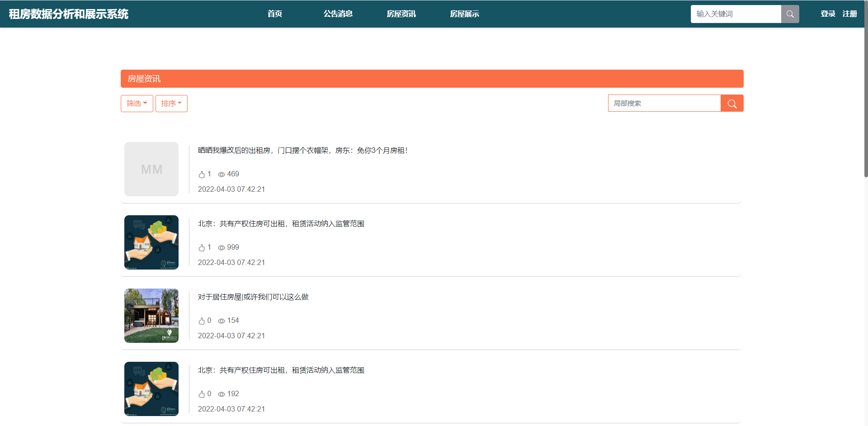Click the thumbs-up icon on the last article
The height and width of the screenshot is (426, 868).
pyautogui.click(x=202, y=394)
